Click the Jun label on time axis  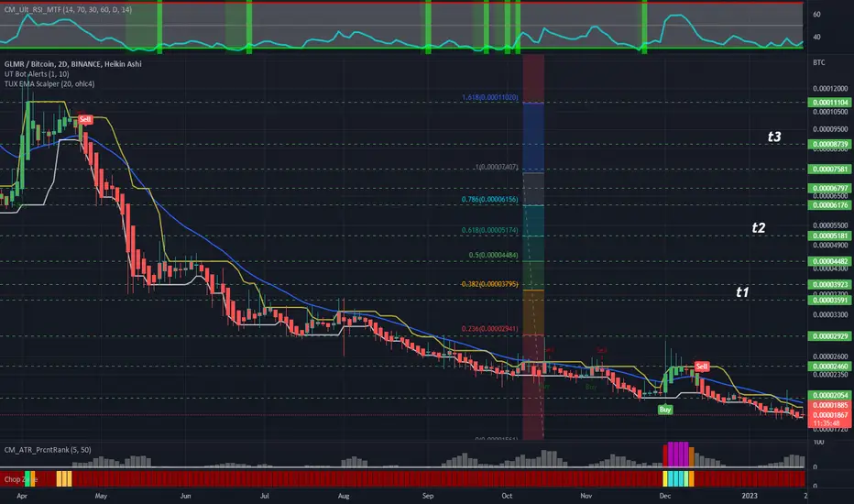tap(185, 496)
